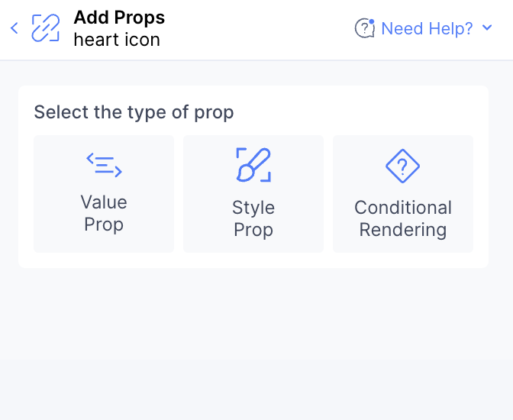Click the chain link props icon
This screenshot has height=420, width=513.
coord(46,28)
